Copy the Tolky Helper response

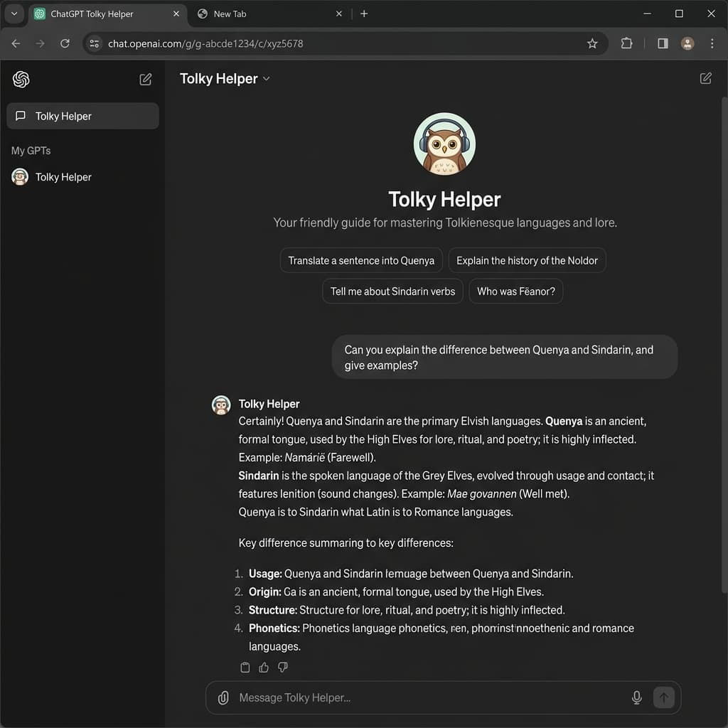pyautogui.click(x=245, y=667)
